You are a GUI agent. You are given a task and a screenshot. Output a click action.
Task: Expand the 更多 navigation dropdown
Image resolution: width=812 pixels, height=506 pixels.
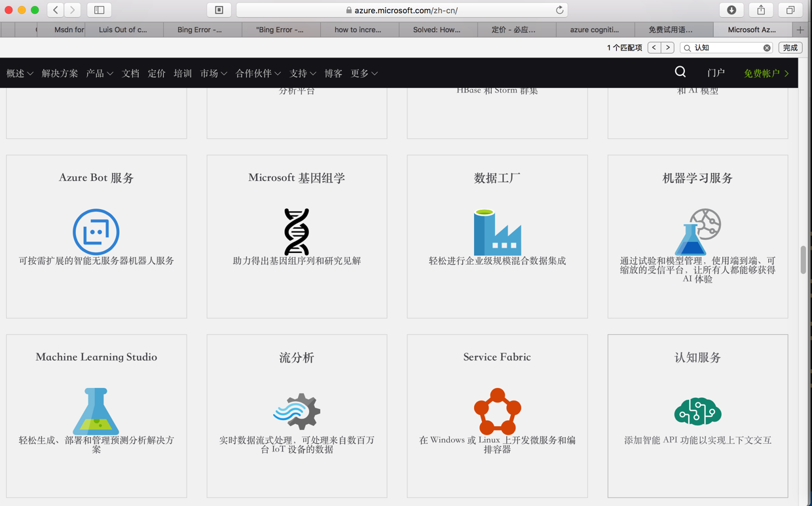[x=364, y=73]
